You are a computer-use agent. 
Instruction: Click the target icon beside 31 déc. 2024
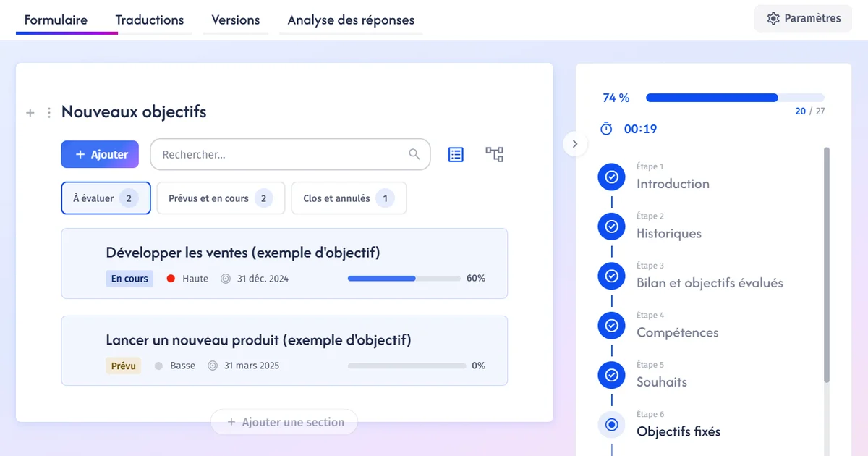225,279
